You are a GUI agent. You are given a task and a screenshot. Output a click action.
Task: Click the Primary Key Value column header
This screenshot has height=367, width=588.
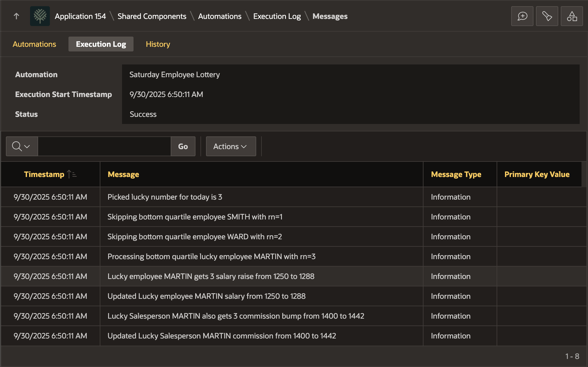tap(537, 174)
